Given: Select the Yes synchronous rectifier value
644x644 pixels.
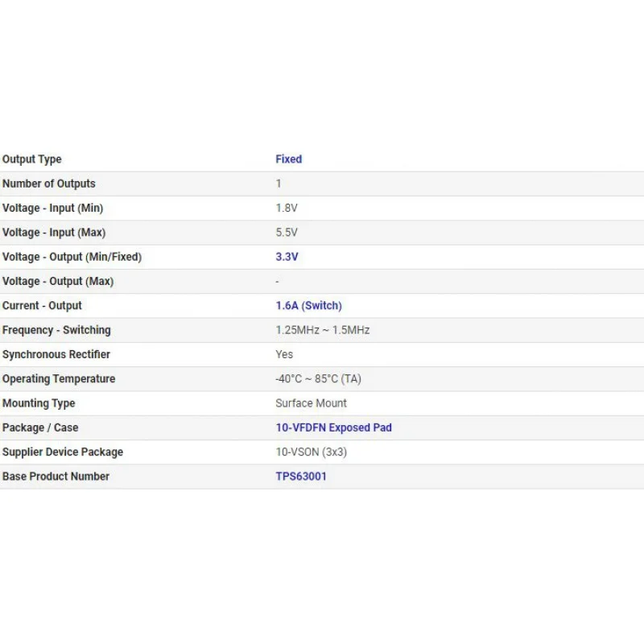Looking at the screenshot, I should 284,354.
